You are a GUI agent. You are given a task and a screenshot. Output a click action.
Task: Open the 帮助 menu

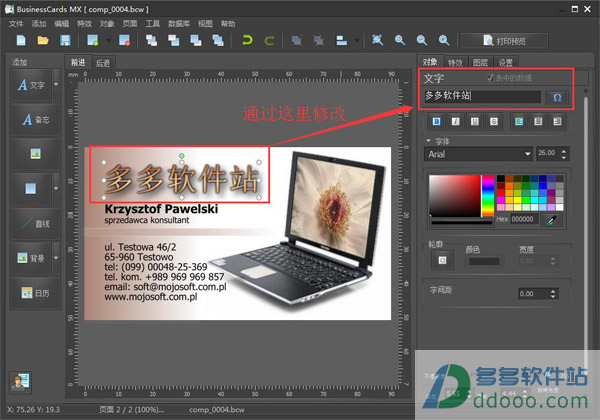(228, 24)
